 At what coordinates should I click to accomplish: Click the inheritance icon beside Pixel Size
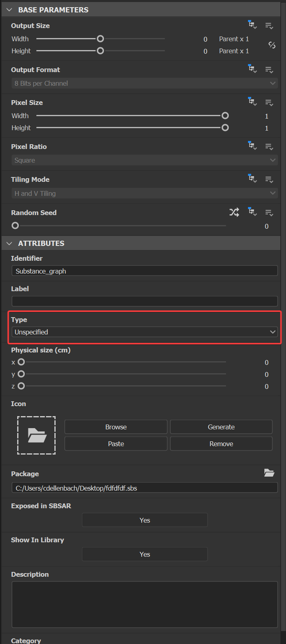click(x=252, y=101)
